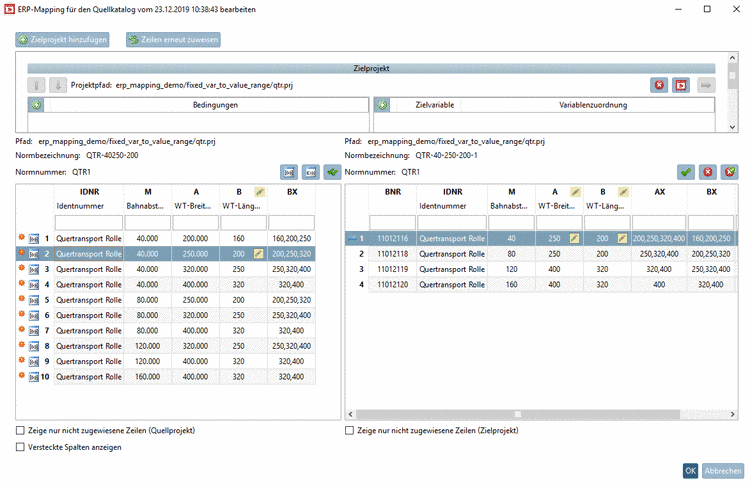Click the red delete icon beside Projektpfad
This screenshot has height=485, width=750.
click(x=660, y=86)
